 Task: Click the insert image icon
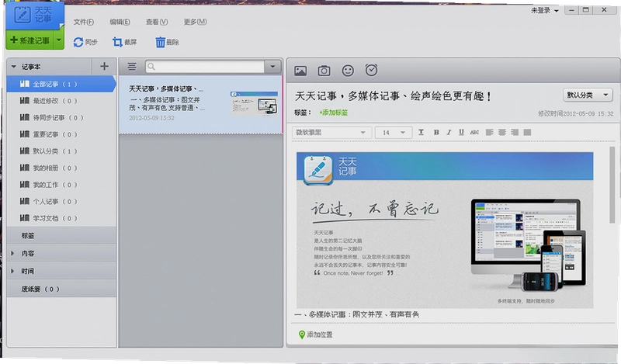(300, 71)
